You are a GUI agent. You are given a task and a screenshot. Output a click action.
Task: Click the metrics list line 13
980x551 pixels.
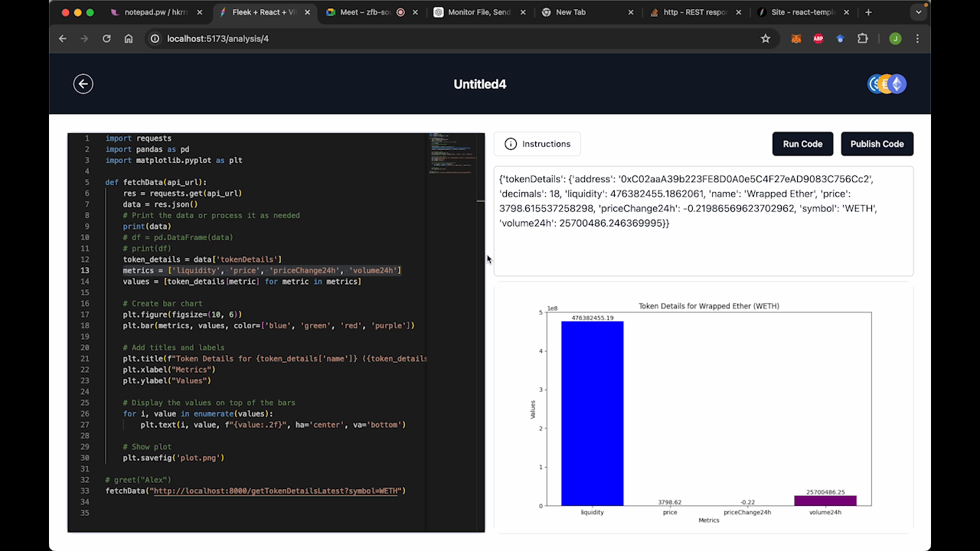click(262, 270)
